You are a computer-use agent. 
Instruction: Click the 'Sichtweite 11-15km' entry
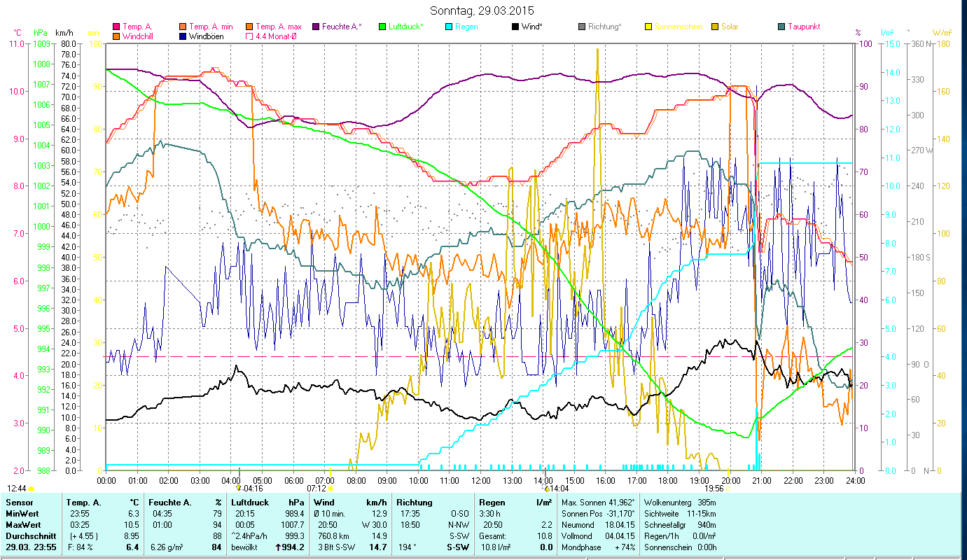[x=680, y=514]
